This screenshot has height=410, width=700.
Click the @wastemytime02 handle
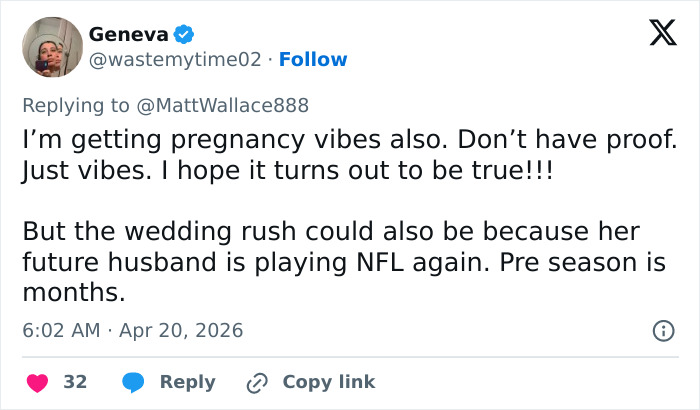pos(177,59)
